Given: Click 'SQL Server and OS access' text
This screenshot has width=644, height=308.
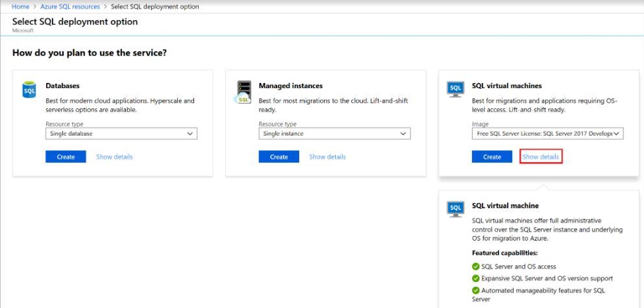Looking at the screenshot, I should pos(519,267).
